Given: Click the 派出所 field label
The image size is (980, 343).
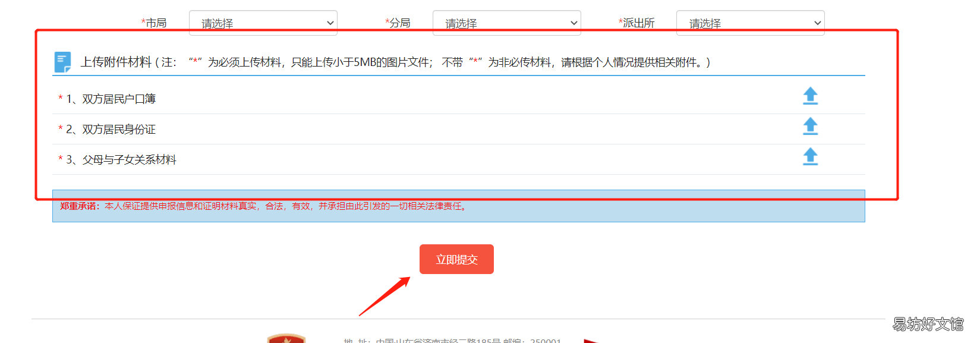Looking at the screenshot, I should point(636,23).
